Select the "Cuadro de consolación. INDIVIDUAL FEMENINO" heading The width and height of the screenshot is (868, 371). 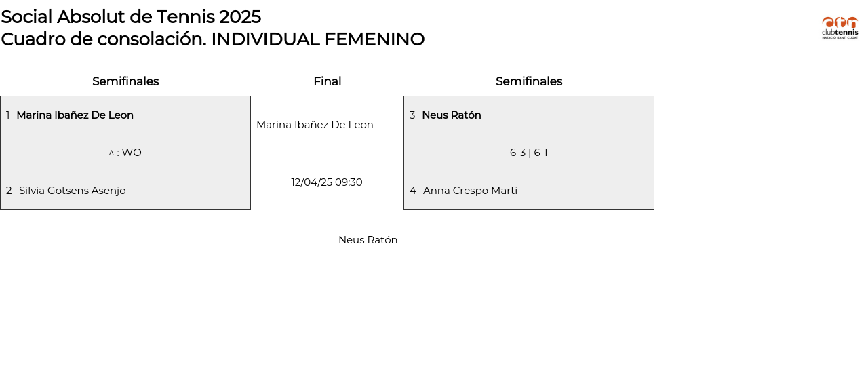point(212,39)
